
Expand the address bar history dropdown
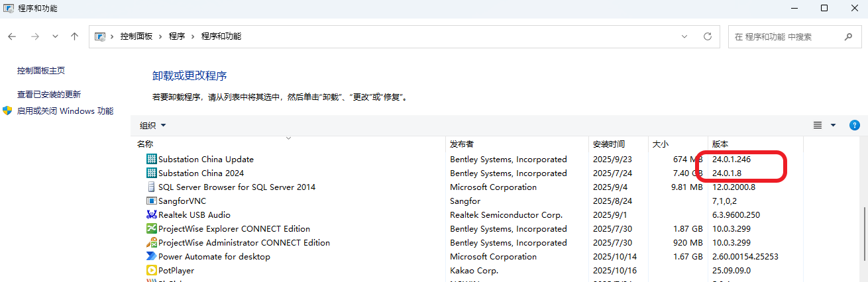coord(684,36)
